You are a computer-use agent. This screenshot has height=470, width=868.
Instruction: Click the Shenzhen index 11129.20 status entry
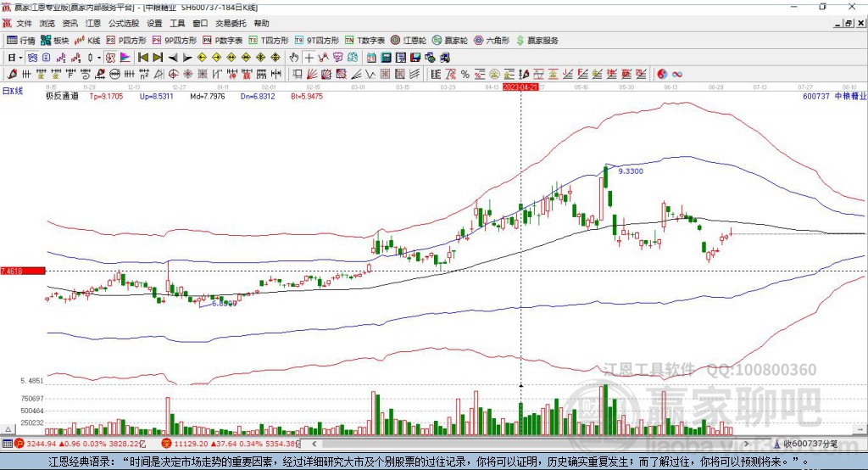tap(231, 444)
